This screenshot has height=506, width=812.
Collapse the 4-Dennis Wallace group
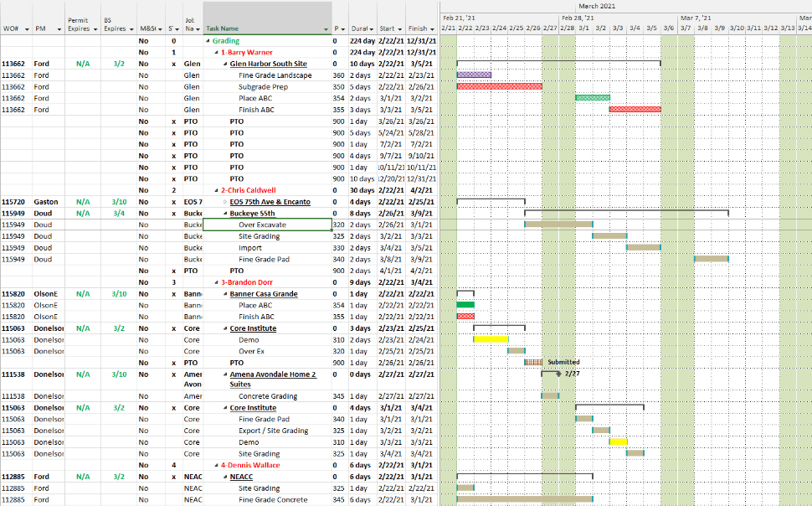(217, 465)
